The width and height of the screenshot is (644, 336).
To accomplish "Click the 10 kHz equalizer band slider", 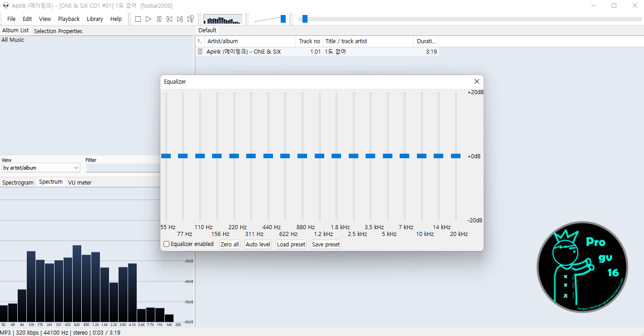I will tap(422, 156).
